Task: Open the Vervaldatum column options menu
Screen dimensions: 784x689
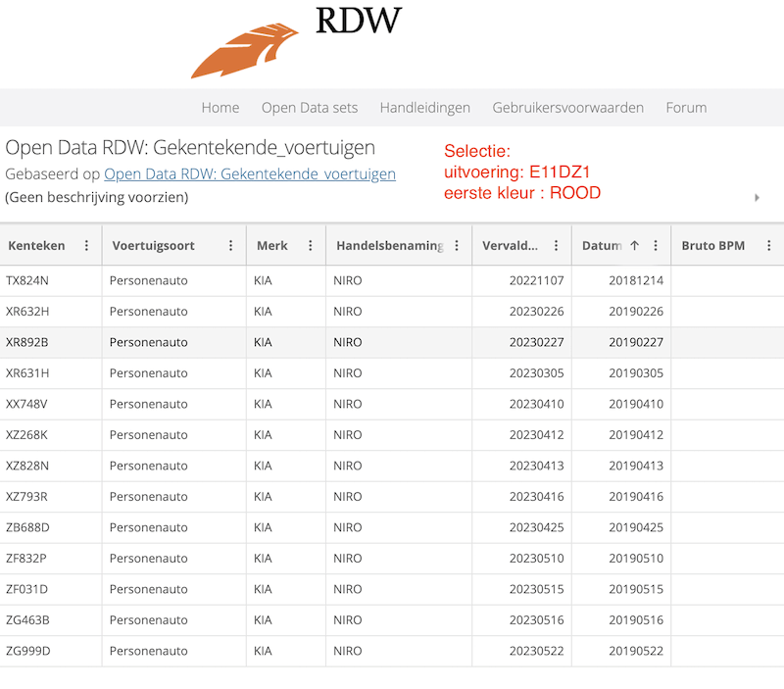Action: (x=556, y=245)
